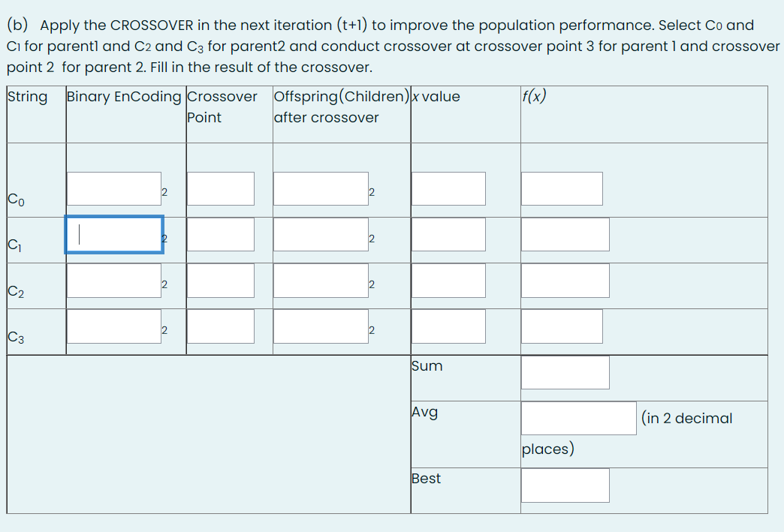Click the Sum answer field
The image size is (784, 532).
click(x=565, y=372)
